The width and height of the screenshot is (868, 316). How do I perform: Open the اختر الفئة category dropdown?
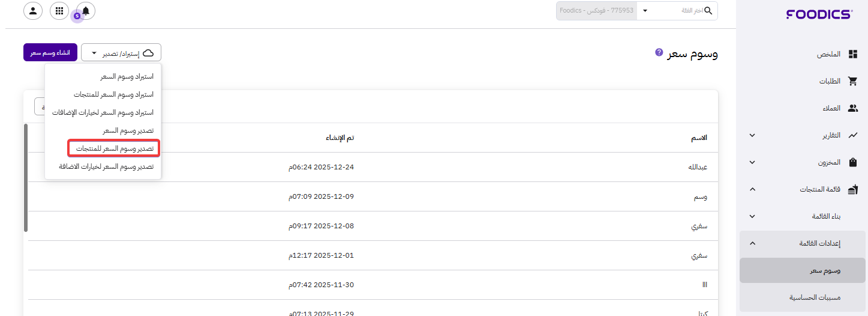645,11
